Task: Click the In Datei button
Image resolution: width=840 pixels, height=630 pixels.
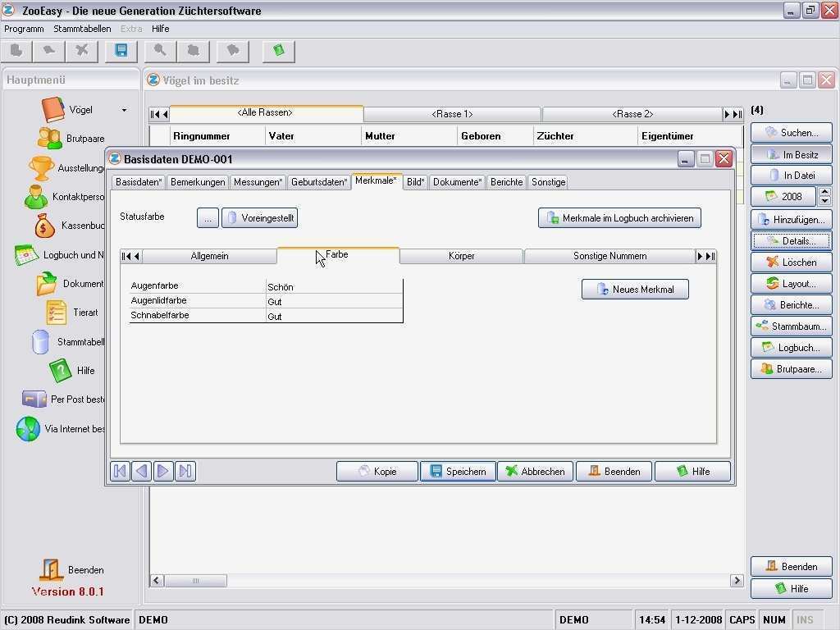Action: [x=792, y=176]
